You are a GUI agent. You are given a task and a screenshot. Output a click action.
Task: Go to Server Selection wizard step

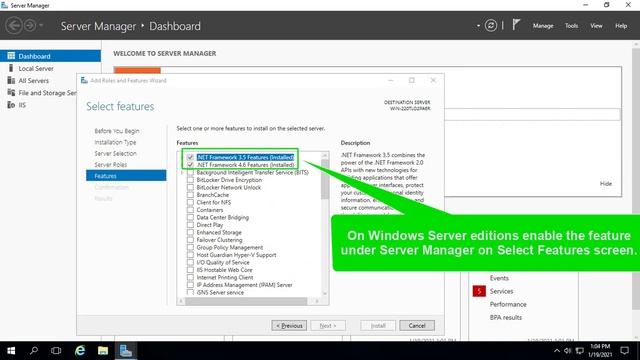pos(116,153)
